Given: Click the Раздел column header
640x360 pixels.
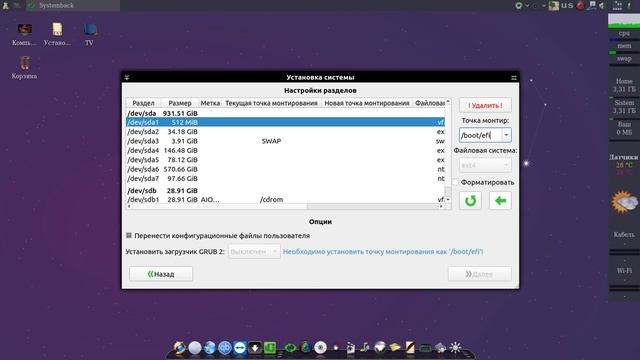Looking at the screenshot, I should (x=143, y=103).
